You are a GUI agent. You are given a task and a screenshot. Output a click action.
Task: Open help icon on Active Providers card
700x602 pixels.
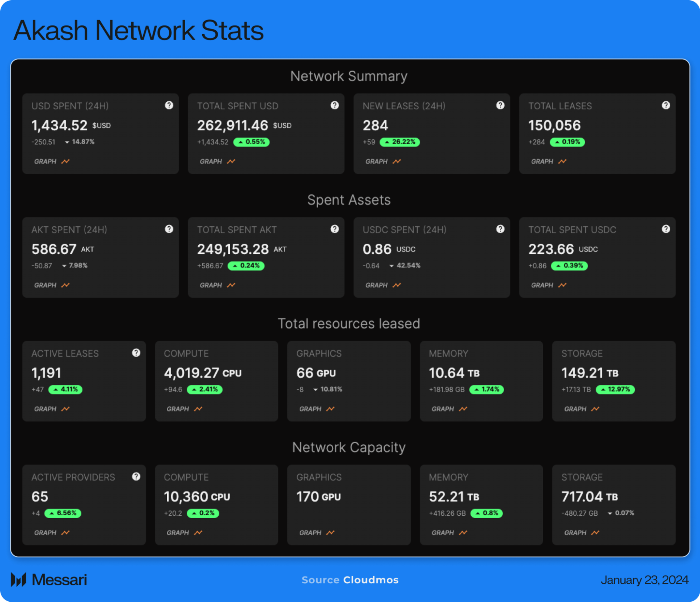(x=136, y=477)
